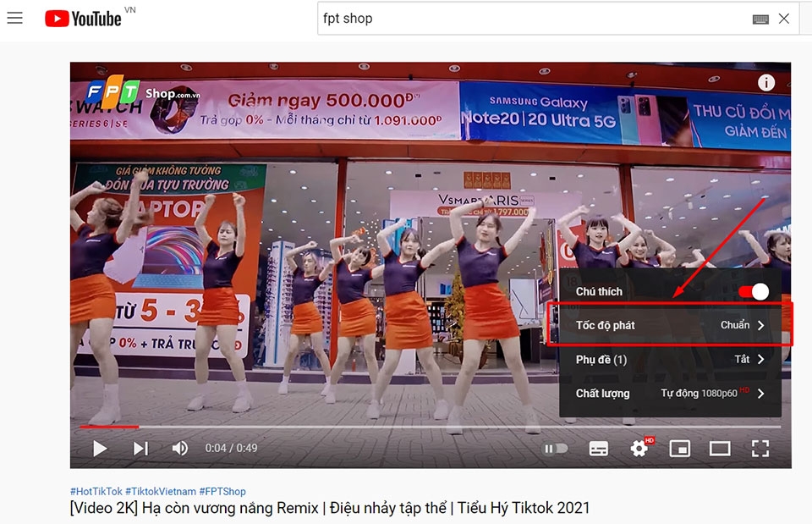
Task: Seek along the video progress bar
Action: click(431, 427)
